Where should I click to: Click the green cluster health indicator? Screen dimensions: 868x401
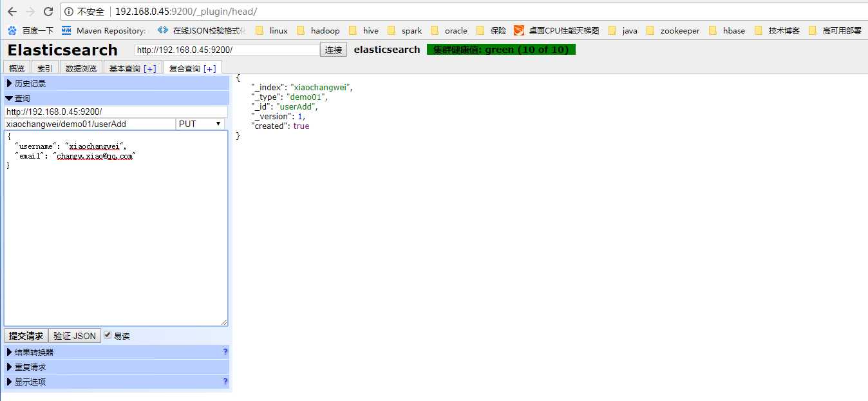[x=501, y=50]
